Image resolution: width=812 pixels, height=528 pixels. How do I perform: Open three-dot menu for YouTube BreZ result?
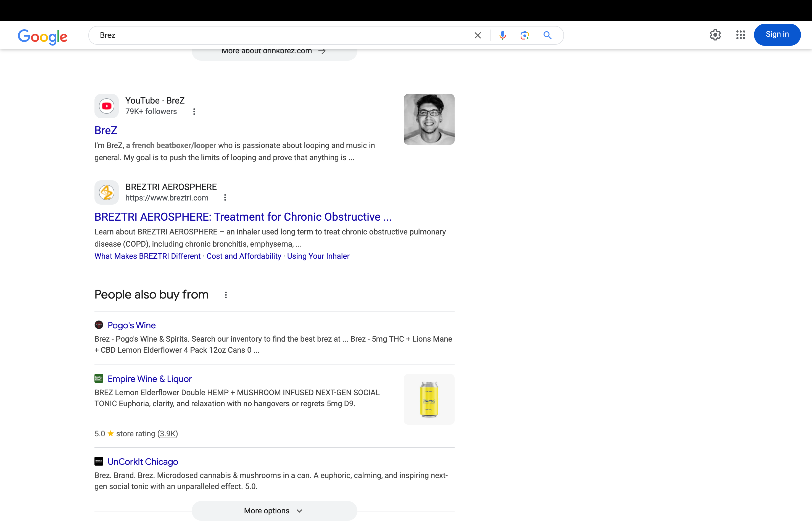click(x=194, y=112)
